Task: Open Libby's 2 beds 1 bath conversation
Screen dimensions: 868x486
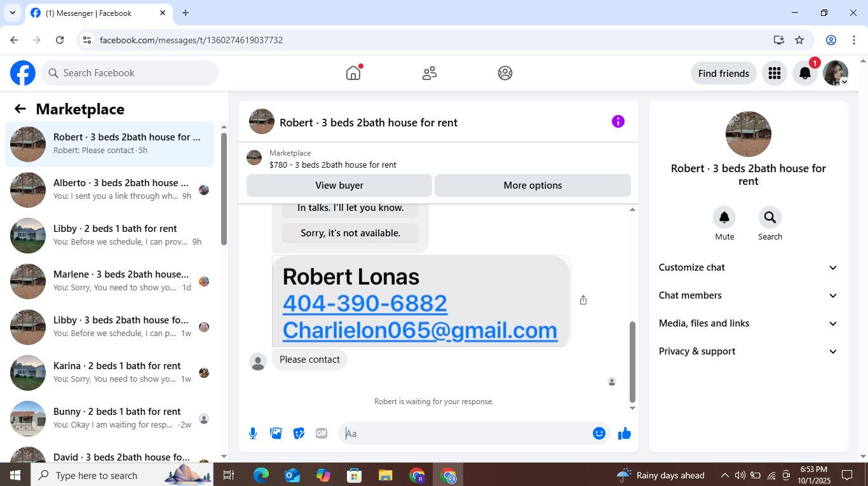Action: pos(109,236)
